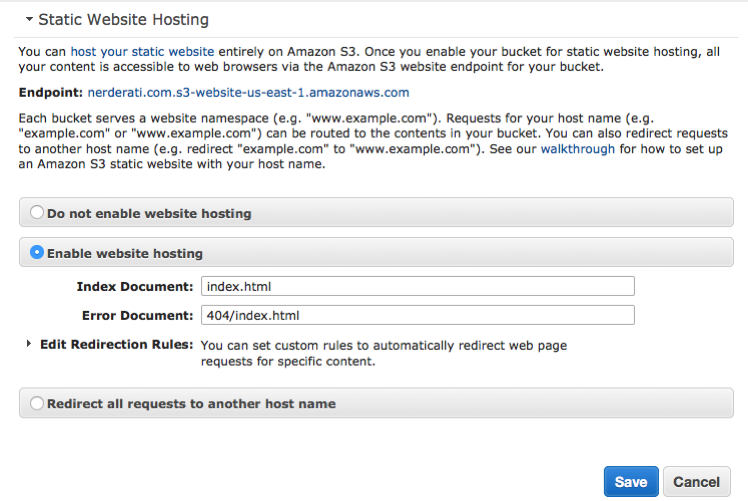Click into the Error Document field
The image size is (748, 501).
(x=417, y=315)
